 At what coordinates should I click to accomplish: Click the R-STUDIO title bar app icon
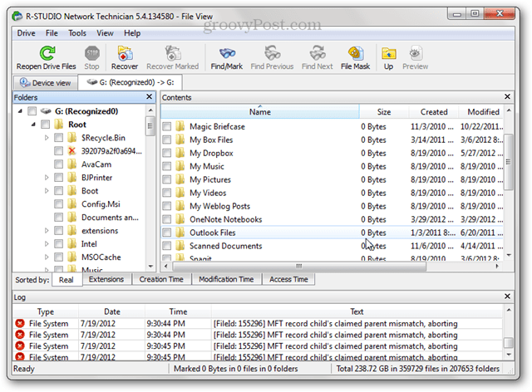(17, 17)
